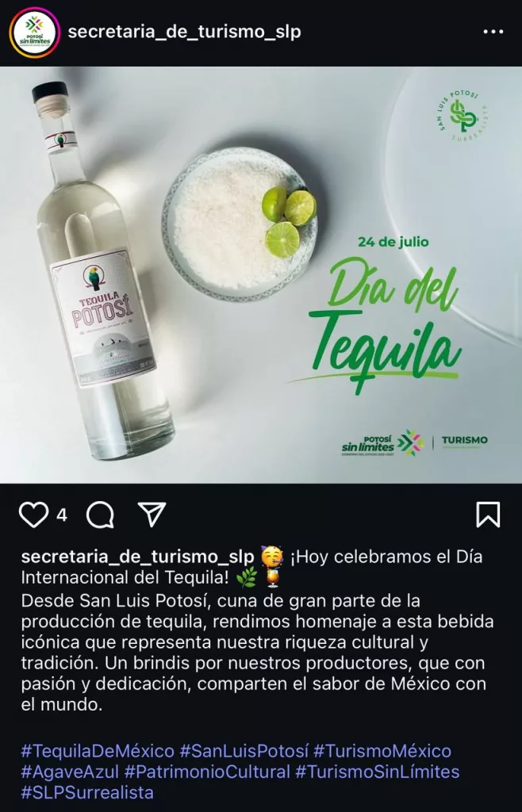The height and width of the screenshot is (812, 522).
Task: Share the post via paper plane icon
Action: point(152,514)
